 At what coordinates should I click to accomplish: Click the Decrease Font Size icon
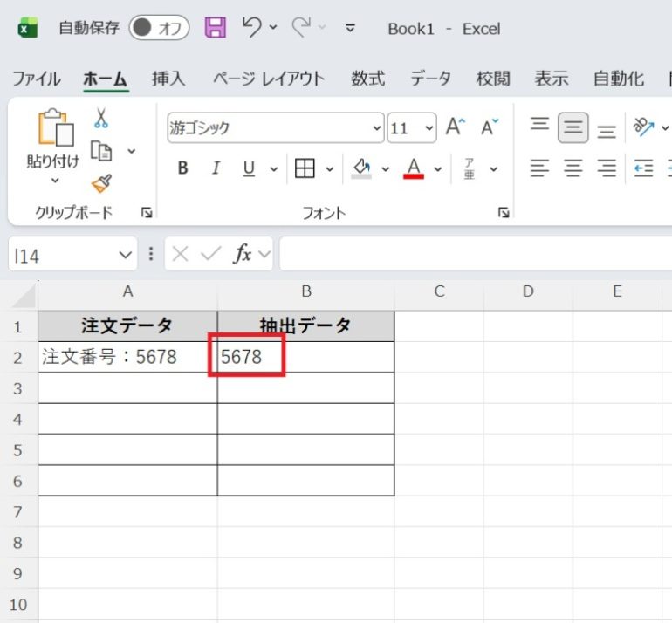(x=490, y=127)
